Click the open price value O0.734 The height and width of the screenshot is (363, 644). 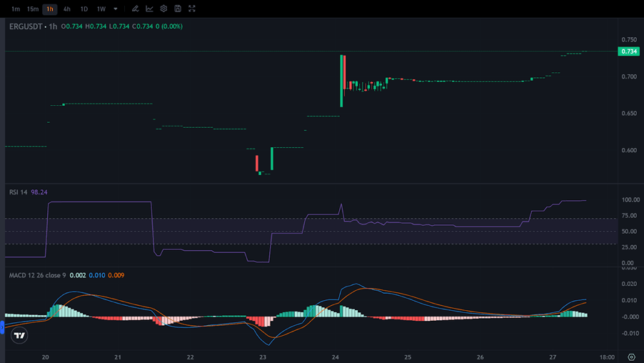[x=72, y=26]
